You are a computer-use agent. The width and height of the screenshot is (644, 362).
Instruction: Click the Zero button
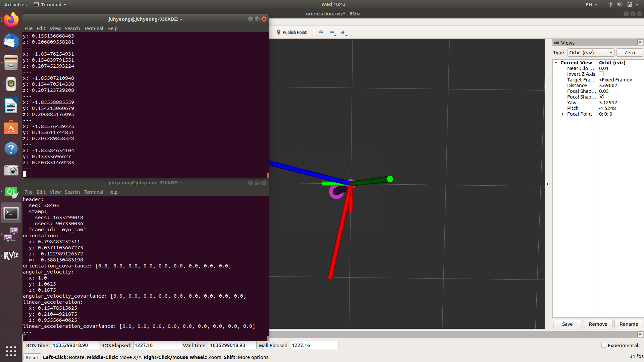(630, 53)
